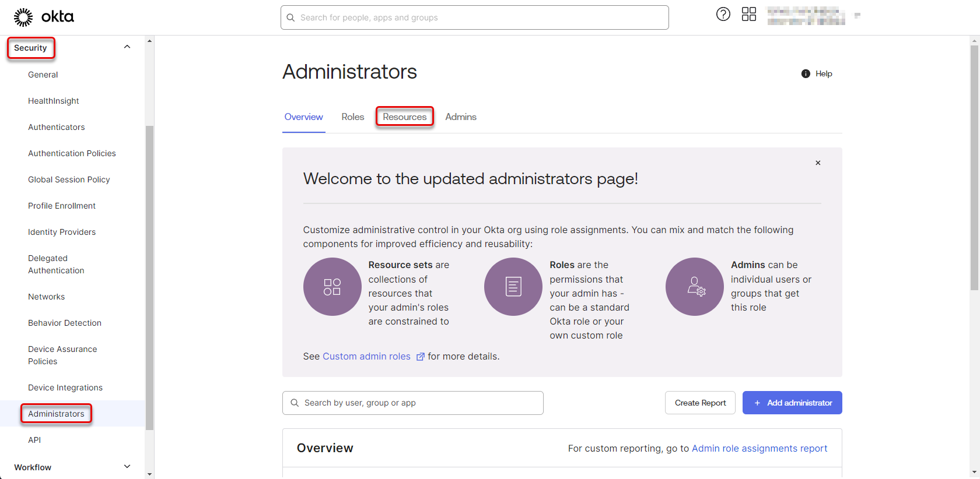Click the Admins user-gear circle icon
Image resolution: width=980 pixels, height=479 pixels.
click(695, 287)
